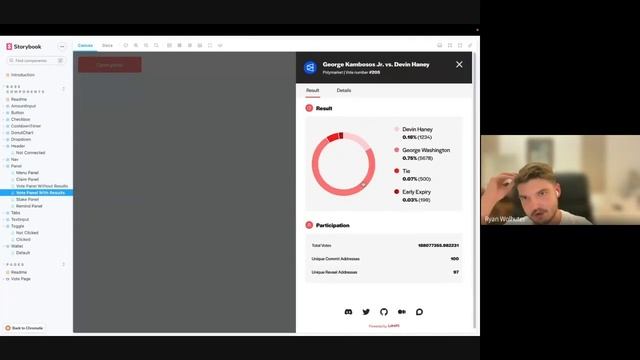The image size is (640, 360).
Task: Click the Find components search field
Action: pos(36,60)
